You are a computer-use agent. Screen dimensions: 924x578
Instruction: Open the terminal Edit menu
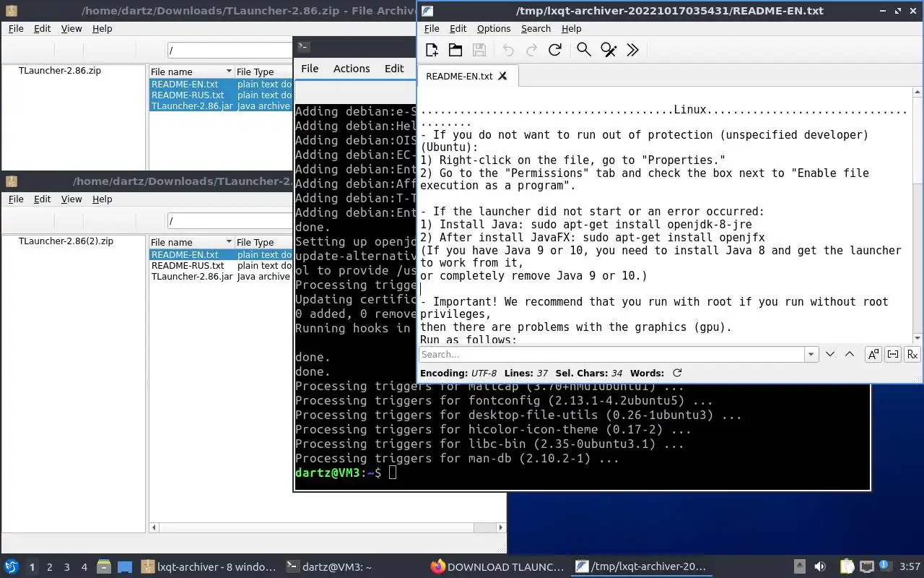[x=394, y=68]
